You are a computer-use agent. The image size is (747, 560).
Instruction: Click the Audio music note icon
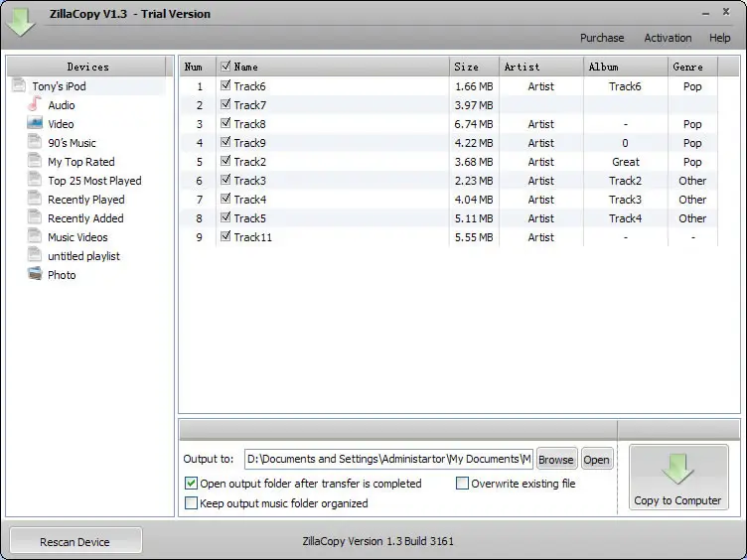point(35,104)
